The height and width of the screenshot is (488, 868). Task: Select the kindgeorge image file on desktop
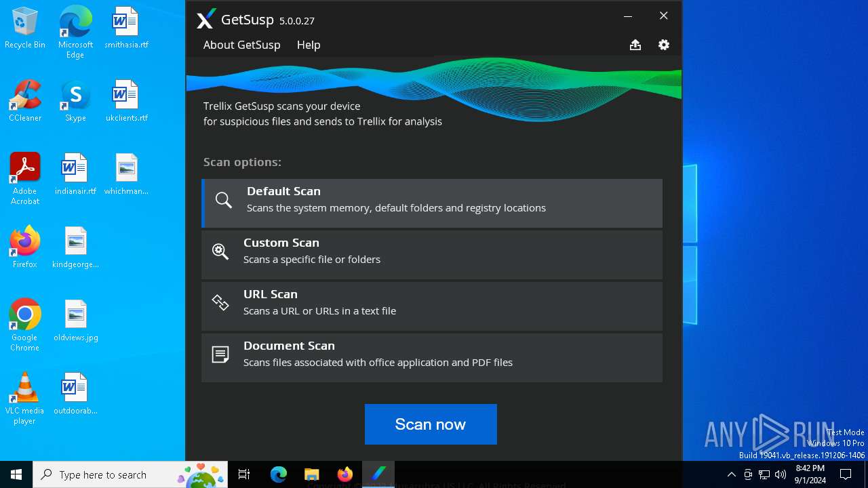(x=75, y=248)
